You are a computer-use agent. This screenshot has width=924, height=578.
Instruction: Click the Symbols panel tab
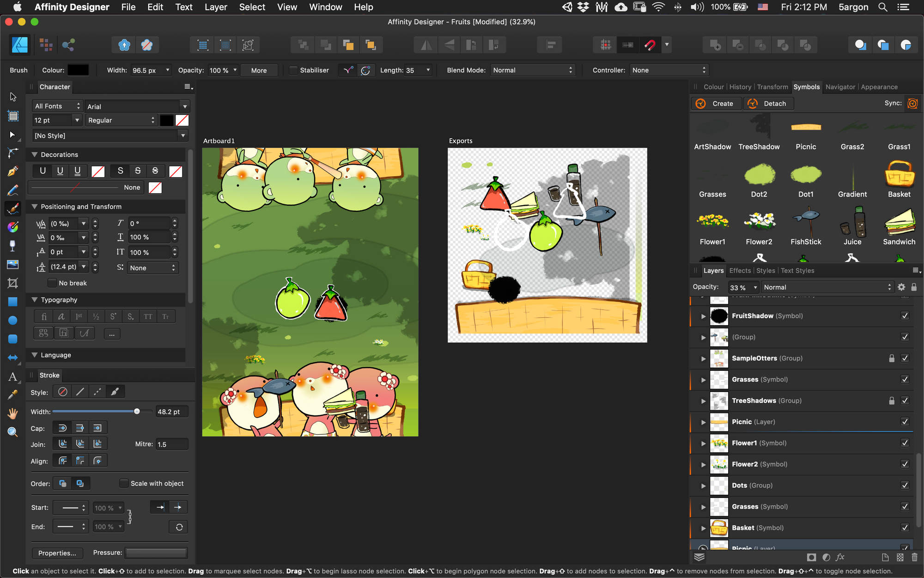pos(806,86)
